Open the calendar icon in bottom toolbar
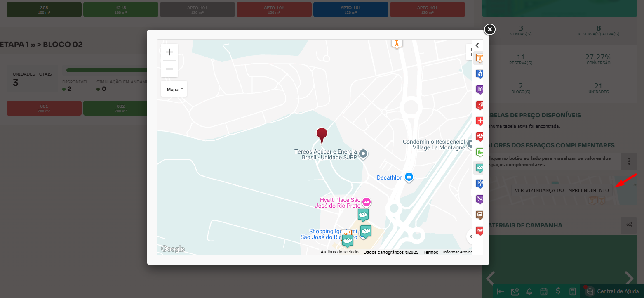Screen dimensions: 644x298 [x=543, y=291]
